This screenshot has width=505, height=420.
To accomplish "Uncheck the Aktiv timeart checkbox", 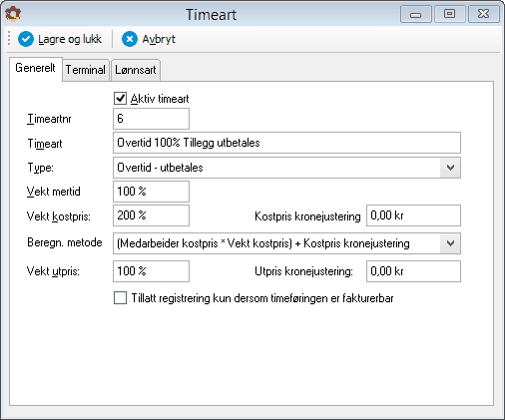I will pos(120,99).
